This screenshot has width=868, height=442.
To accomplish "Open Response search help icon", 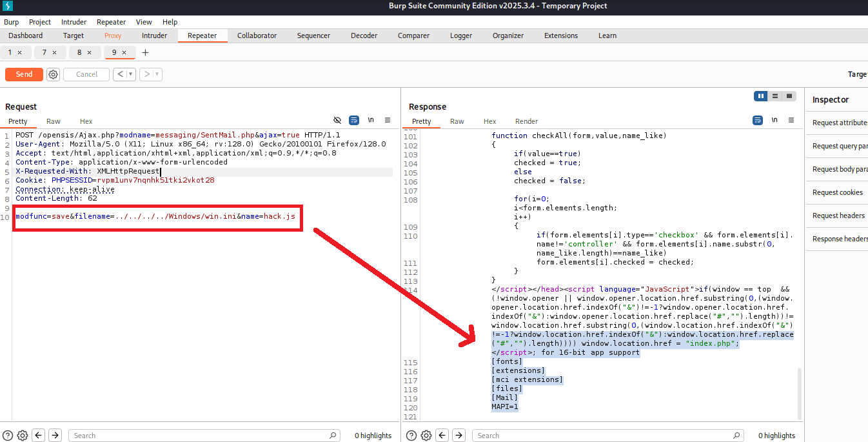I will pyautogui.click(x=411, y=436).
